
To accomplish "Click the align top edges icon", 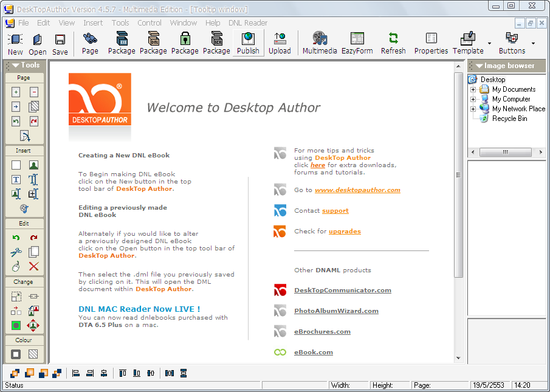I will pyautogui.click(x=122, y=373).
